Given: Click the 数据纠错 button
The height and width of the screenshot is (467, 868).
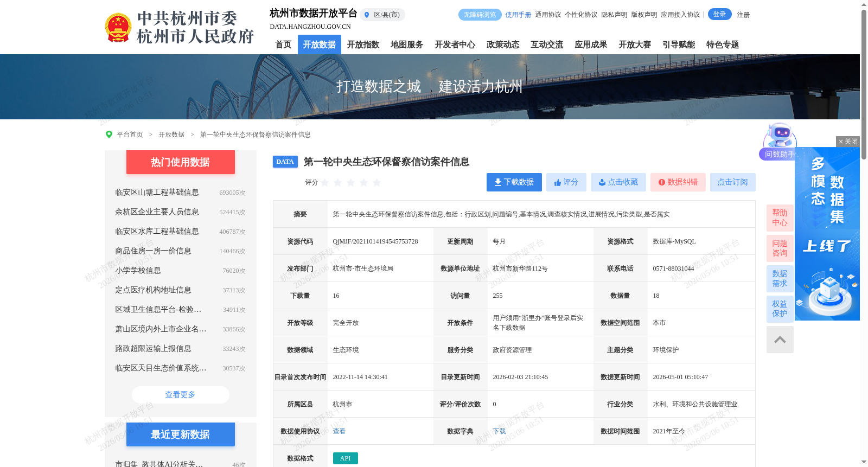Looking at the screenshot, I should click(678, 182).
